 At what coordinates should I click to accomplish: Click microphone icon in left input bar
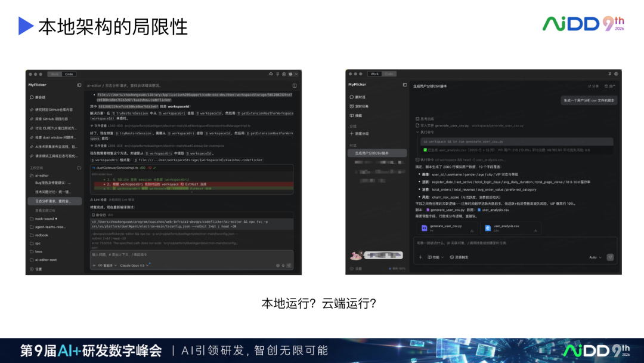(x=283, y=266)
